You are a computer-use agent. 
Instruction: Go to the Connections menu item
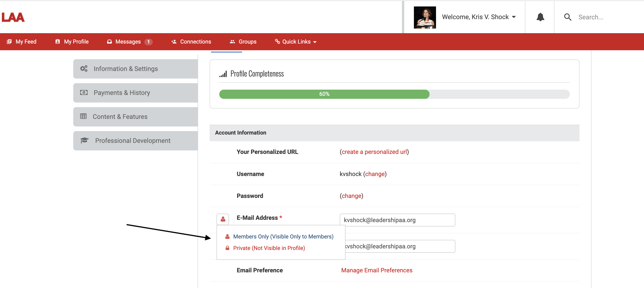click(x=195, y=42)
